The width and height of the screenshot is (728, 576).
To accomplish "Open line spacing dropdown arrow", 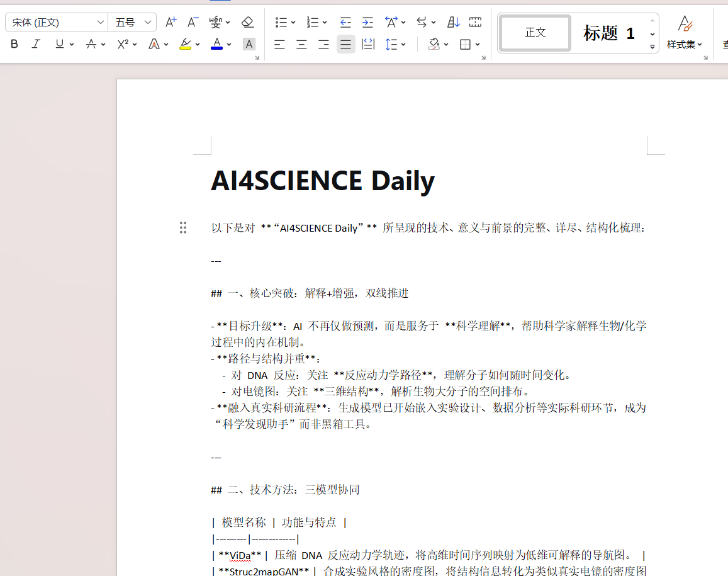I will click(403, 45).
